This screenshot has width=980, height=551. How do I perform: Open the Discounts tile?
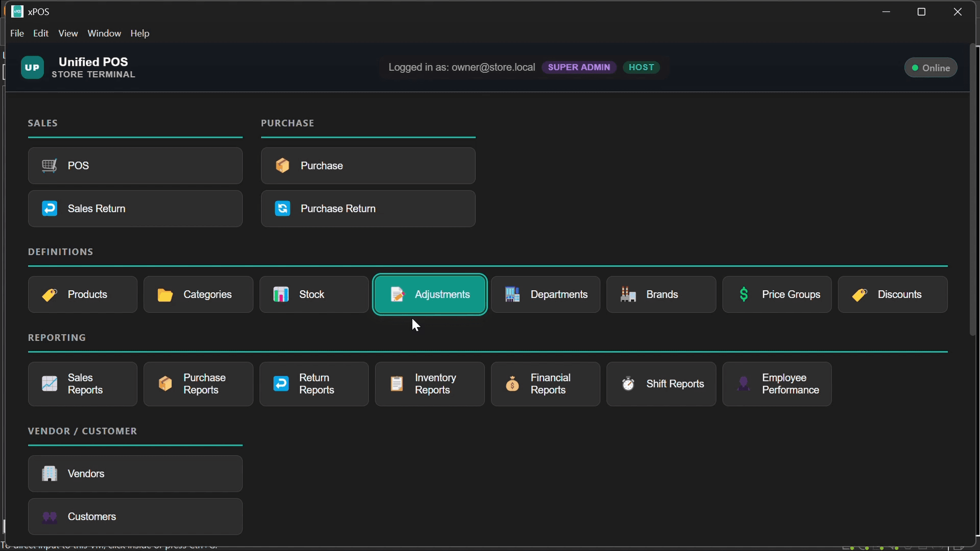coord(893,294)
